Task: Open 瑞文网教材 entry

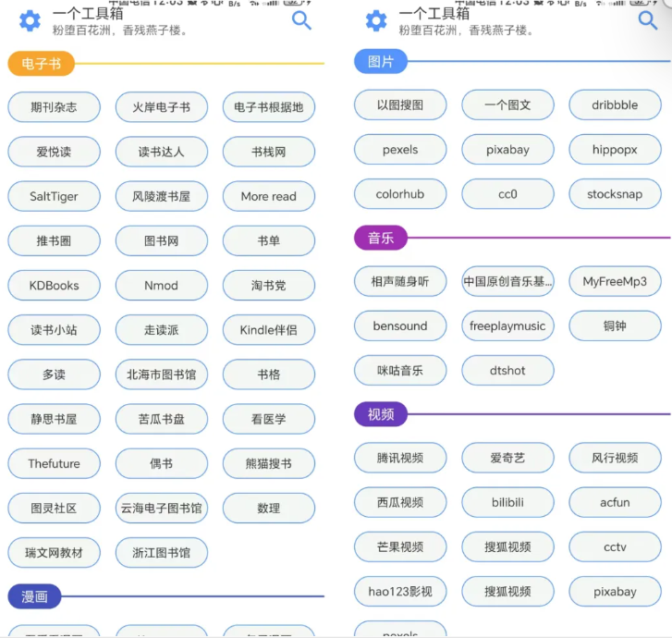Action: (54, 553)
